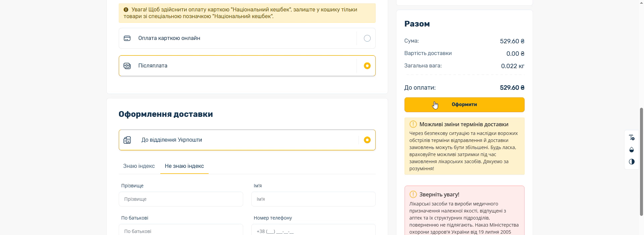This screenshot has height=235, width=644.
Task: Focus the Прізвище input field
Action: point(181,199)
